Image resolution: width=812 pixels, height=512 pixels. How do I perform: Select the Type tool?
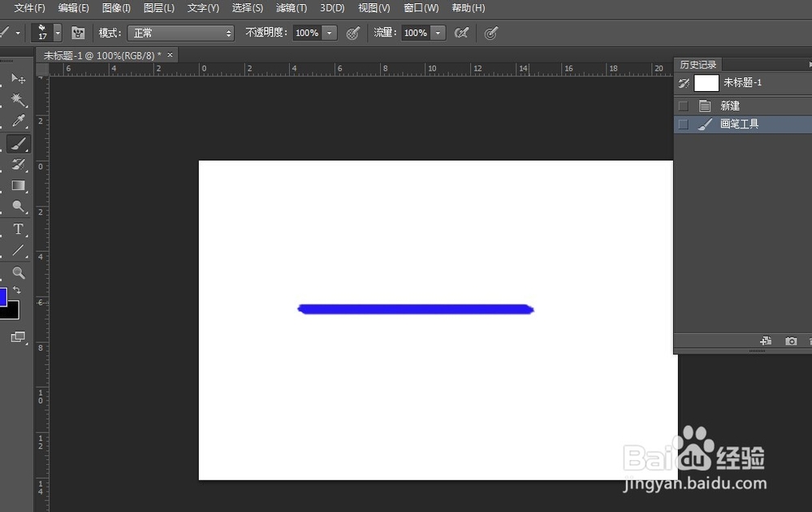click(x=19, y=229)
